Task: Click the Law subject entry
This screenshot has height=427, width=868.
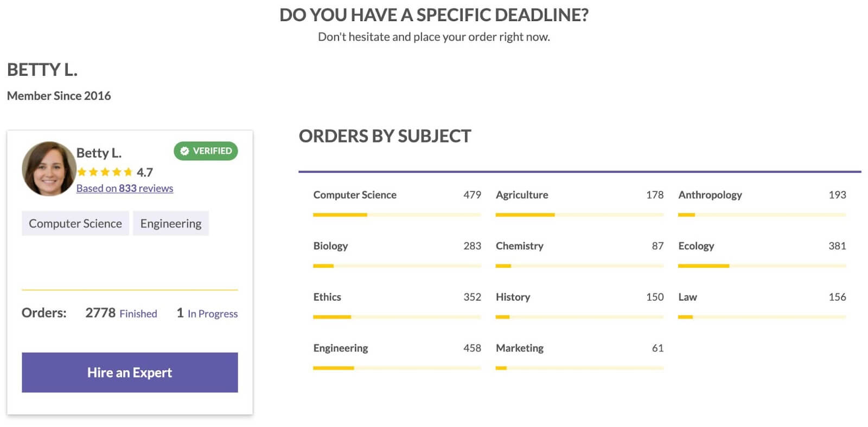Action: click(762, 305)
